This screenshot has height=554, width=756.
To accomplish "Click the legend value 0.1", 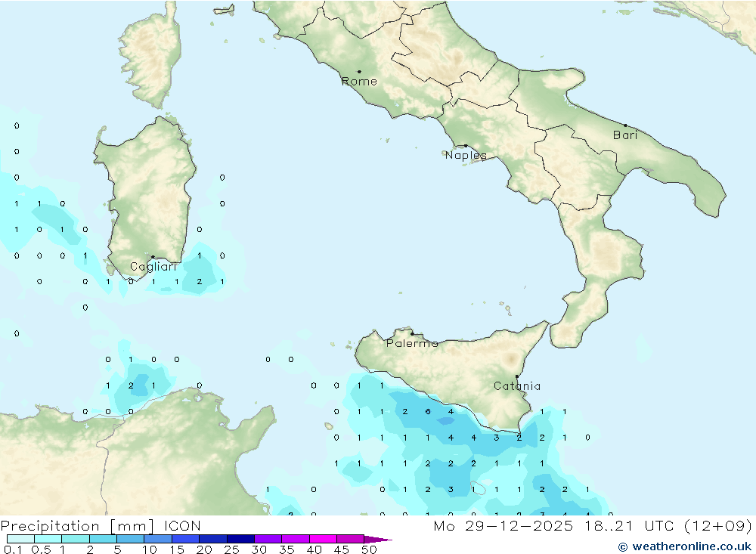I will tap(13, 549).
